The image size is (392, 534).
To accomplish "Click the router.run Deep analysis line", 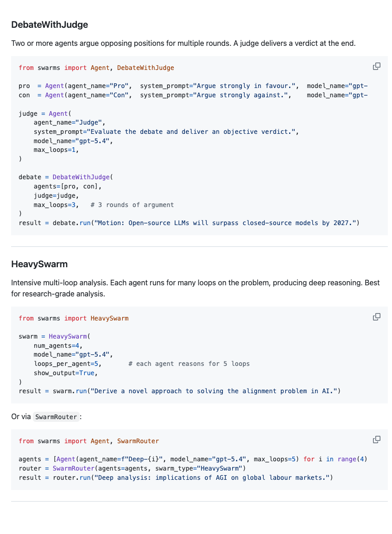I will tap(176, 477).
